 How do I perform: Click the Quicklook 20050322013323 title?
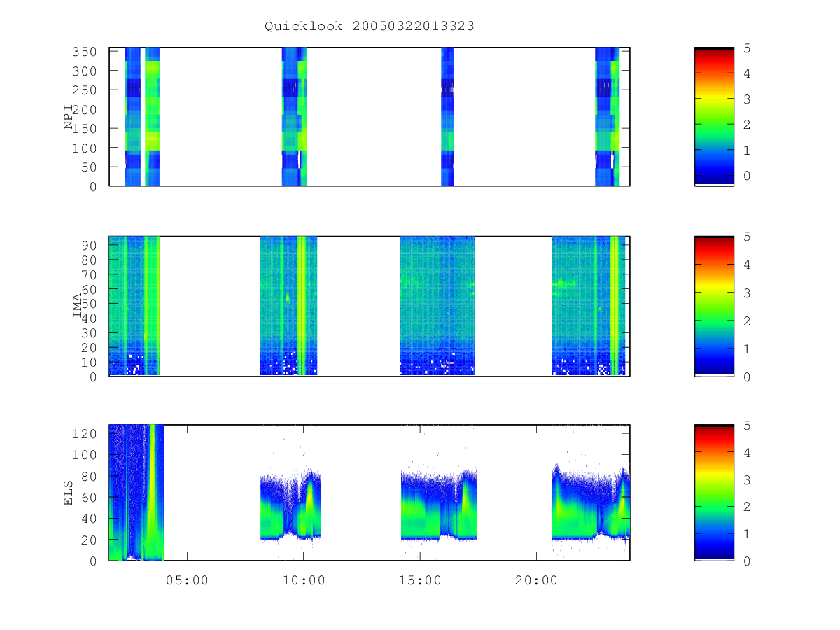click(369, 27)
